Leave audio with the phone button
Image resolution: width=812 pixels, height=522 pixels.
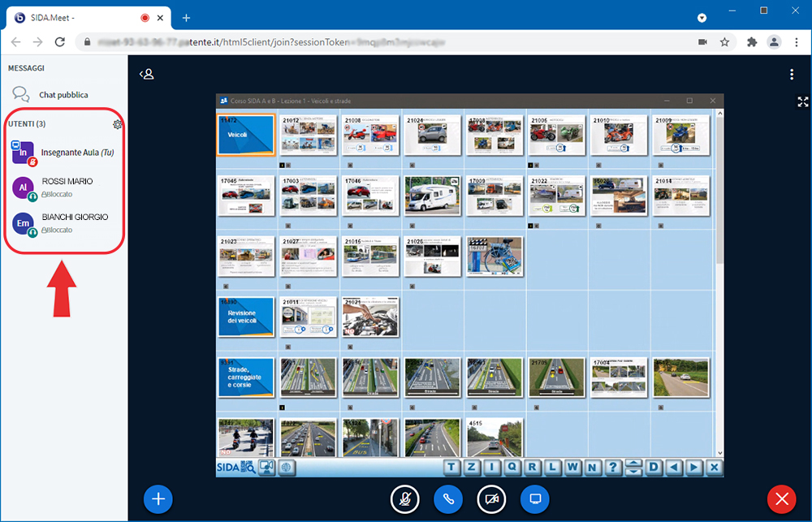(447, 498)
